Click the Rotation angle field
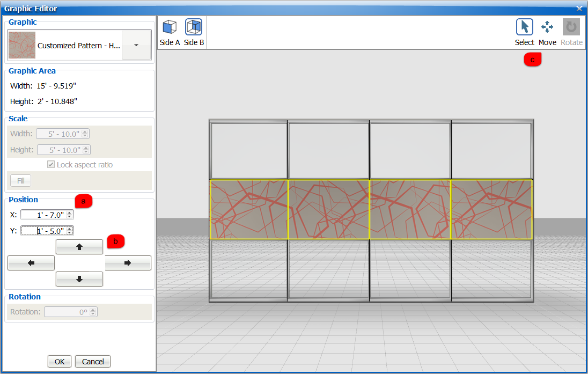The image size is (588, 374). click(67, 312)
